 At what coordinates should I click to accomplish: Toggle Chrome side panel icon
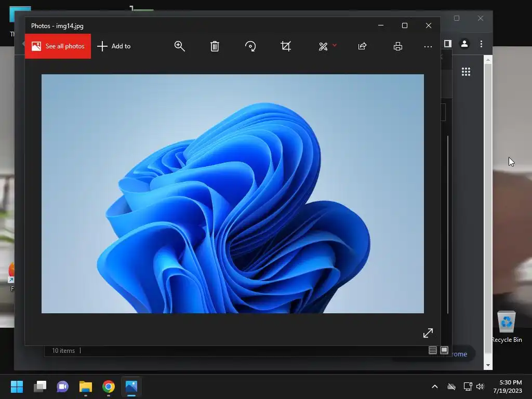click(x=448, y=44)
